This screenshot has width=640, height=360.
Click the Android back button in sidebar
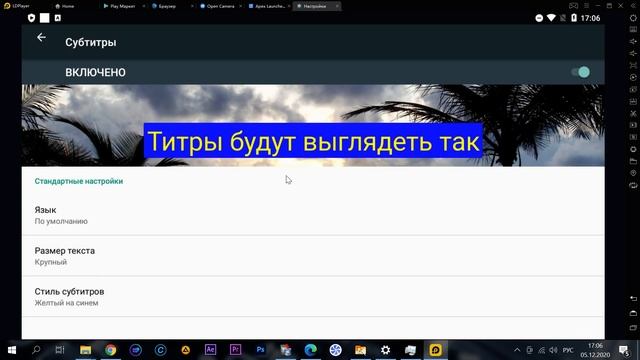633,299
